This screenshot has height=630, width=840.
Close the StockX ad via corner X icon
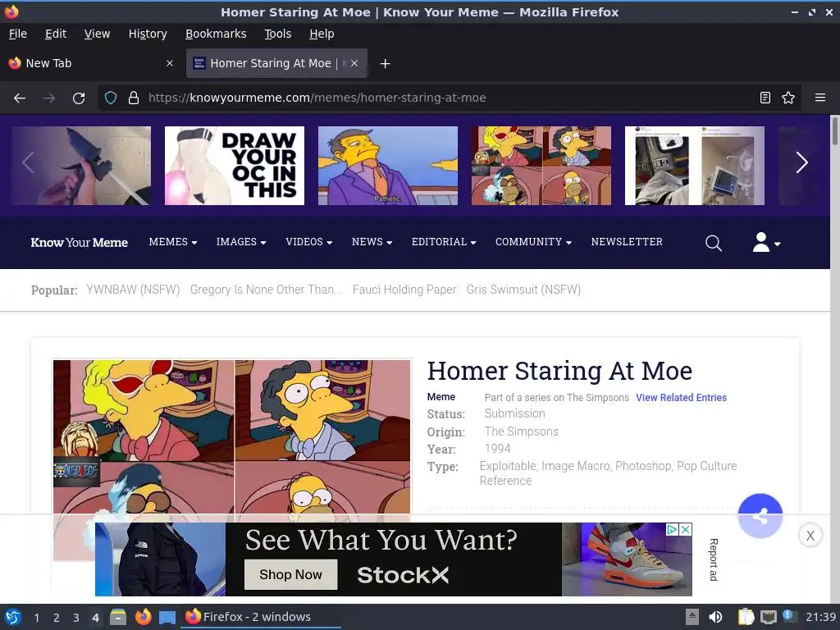point(685,529)
